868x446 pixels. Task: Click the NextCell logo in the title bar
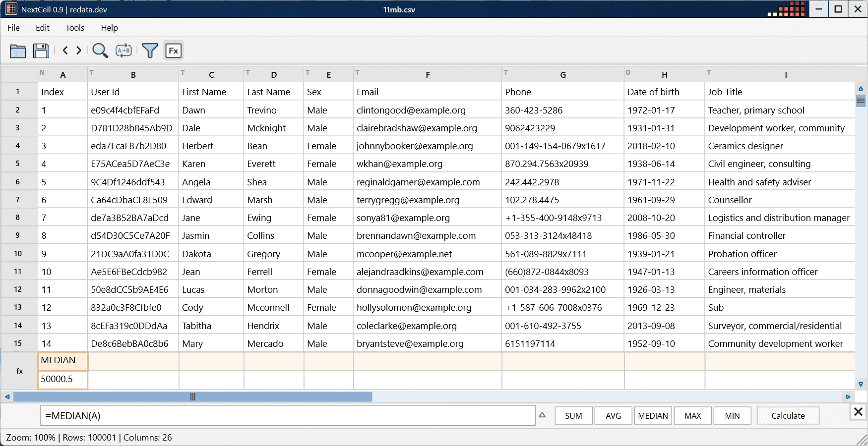10,8
